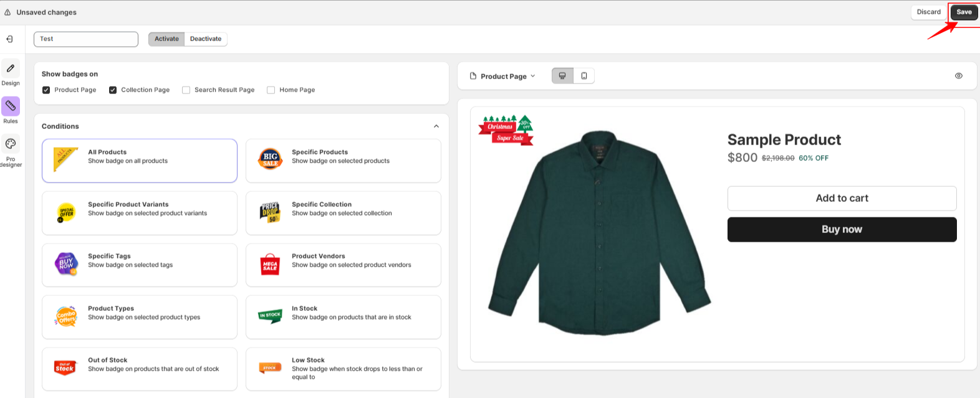Choose the Out of Stock condition
Image resolution: width=980 pixels, height=398 pixels.
coord(140,369)
